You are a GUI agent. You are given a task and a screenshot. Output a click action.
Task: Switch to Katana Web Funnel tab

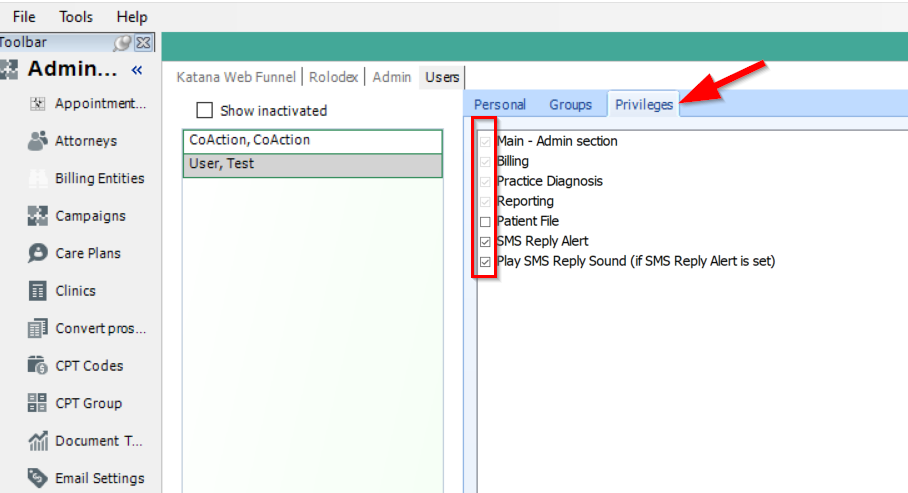pos(236,77)
